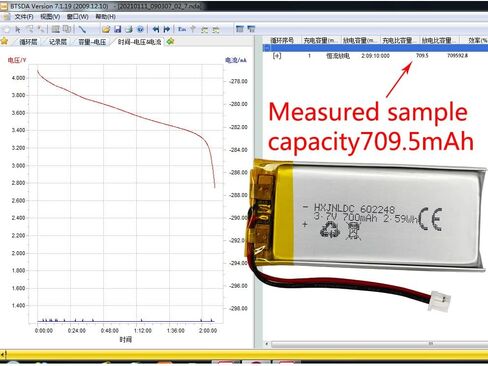Collapse the highlighted blue cycle row
Image resolution: width=488 pixels, height=366 pixels.
[x=267, y=48]
